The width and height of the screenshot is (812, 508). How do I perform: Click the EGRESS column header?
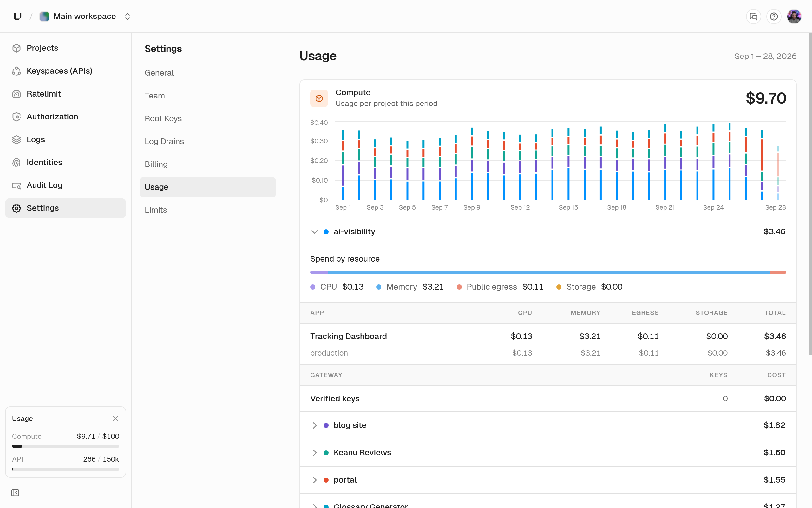point(645,313)
